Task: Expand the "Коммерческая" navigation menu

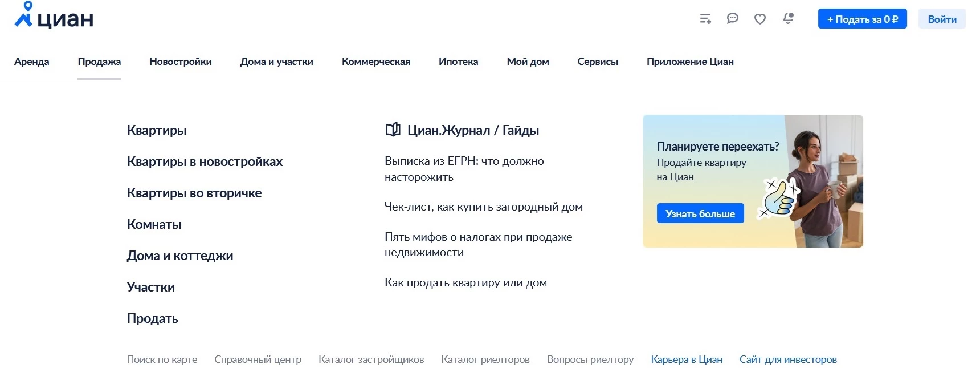Action: pos(375,62)
